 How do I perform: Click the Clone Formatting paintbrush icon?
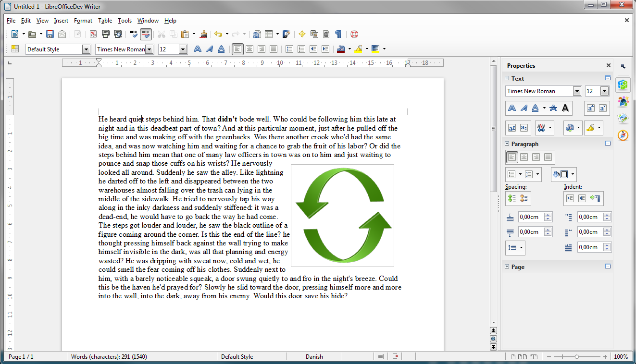pyautogui.click(x=204, y=34)
